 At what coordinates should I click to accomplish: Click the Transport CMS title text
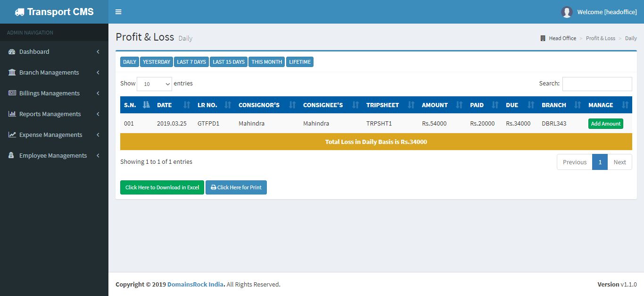pos(60,12)
